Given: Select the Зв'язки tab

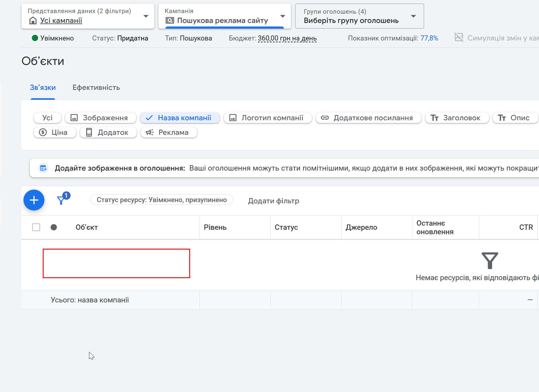Looking at the screenshot, I should [x=43, y=88].
